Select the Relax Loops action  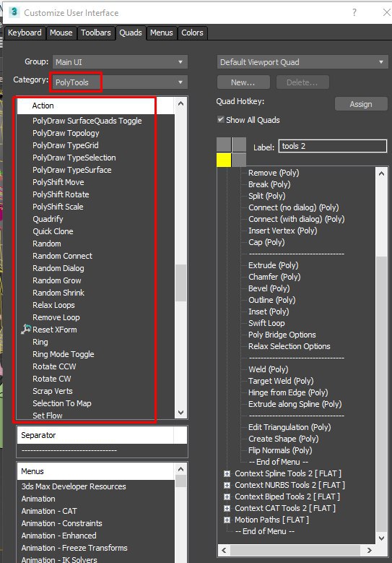click(54, 305)
